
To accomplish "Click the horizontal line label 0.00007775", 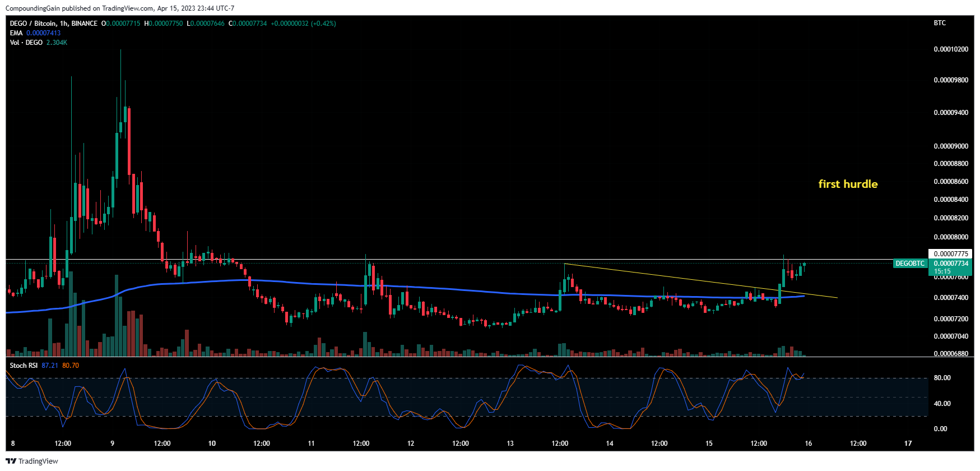I will pos(951,254).
